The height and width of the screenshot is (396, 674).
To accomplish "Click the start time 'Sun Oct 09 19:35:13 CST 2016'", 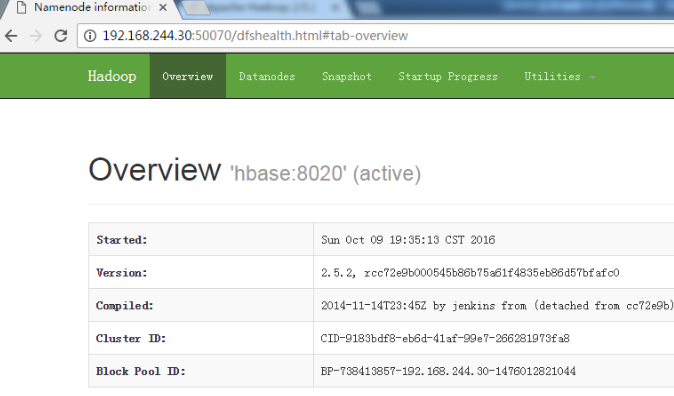I will click(408, 240).
